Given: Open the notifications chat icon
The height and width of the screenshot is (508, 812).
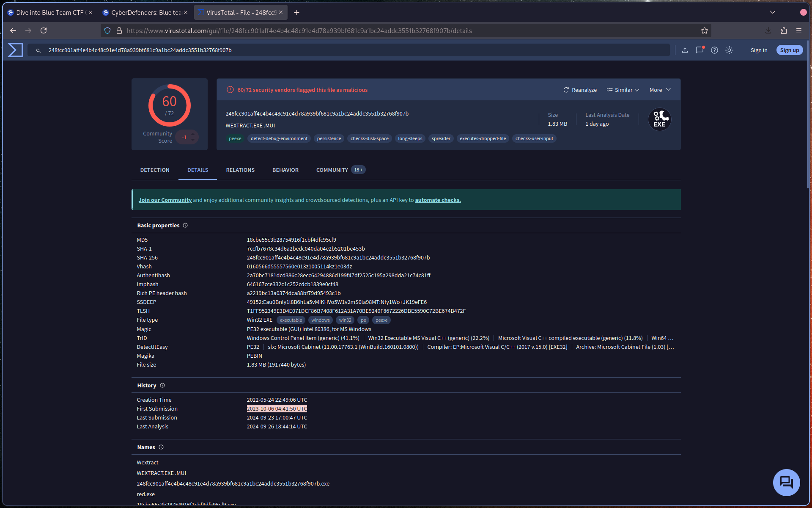Looking at the screenshot, I should 700,50.
